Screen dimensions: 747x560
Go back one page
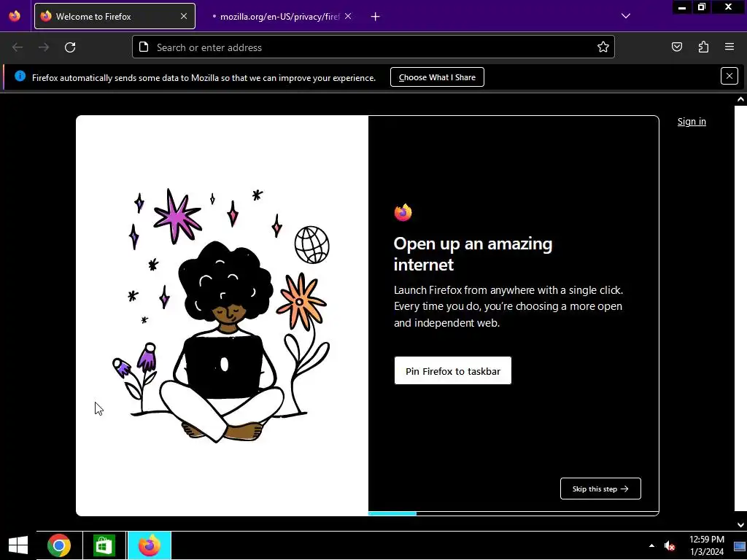[x=18, y=47]
